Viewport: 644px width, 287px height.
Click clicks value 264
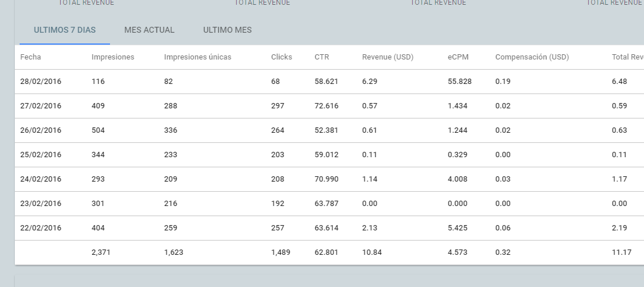pyautogui.click(x=278, y=130)
